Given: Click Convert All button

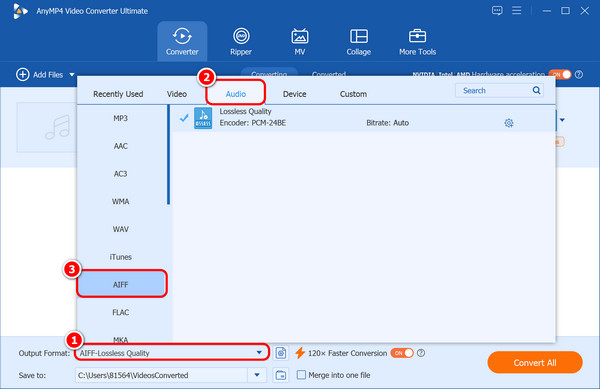Looking at the screenshot, I should pyautogui.click(x=535, y=362).
